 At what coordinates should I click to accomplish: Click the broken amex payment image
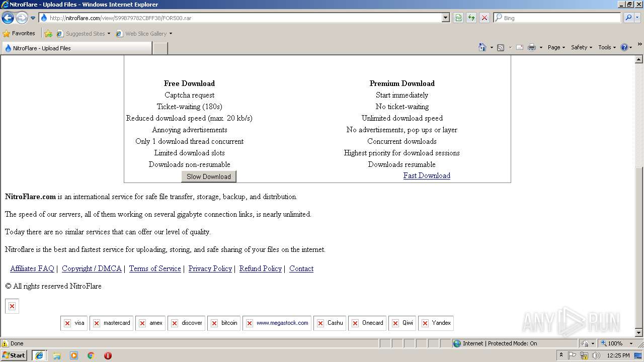[x=150, y=323]
